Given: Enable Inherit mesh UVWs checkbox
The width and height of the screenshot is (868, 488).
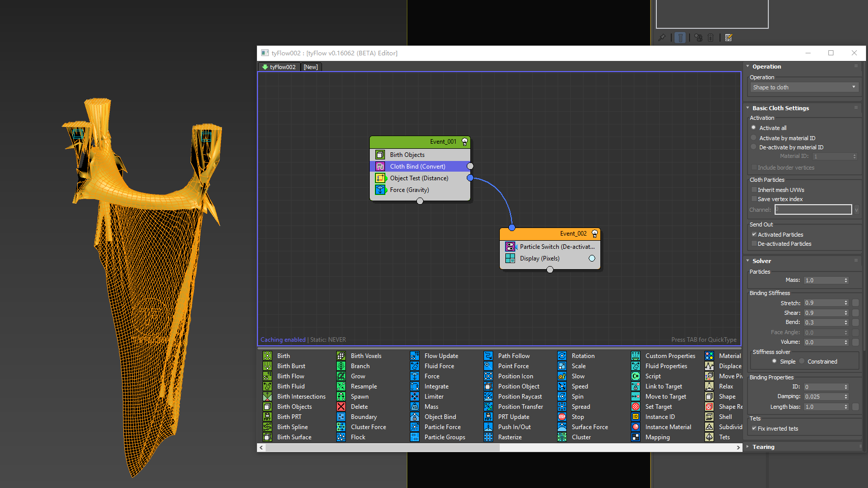Looking at the screenshot, I should point(754,190).
